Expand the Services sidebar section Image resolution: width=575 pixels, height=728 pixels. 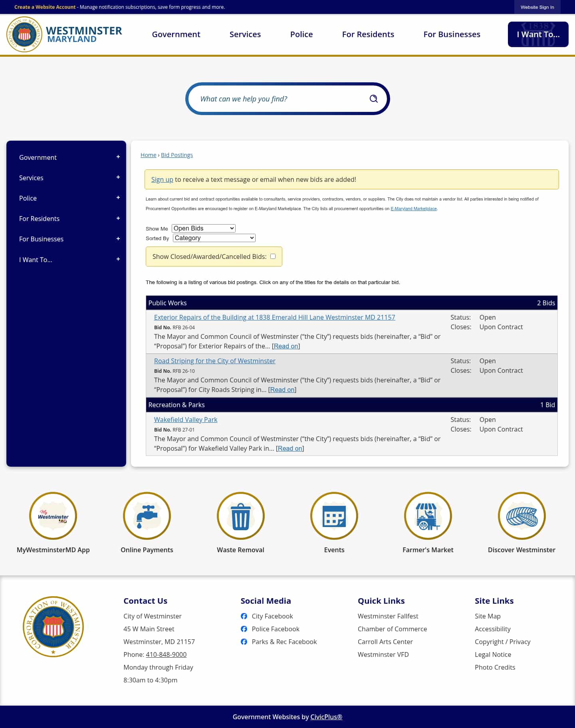[x=118, y=177]
